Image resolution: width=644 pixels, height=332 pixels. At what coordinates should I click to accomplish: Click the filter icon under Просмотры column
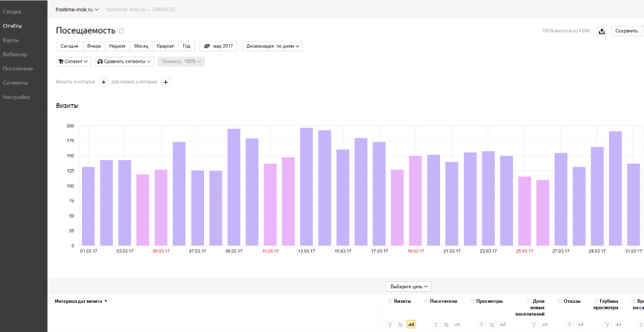click(482, 325)
